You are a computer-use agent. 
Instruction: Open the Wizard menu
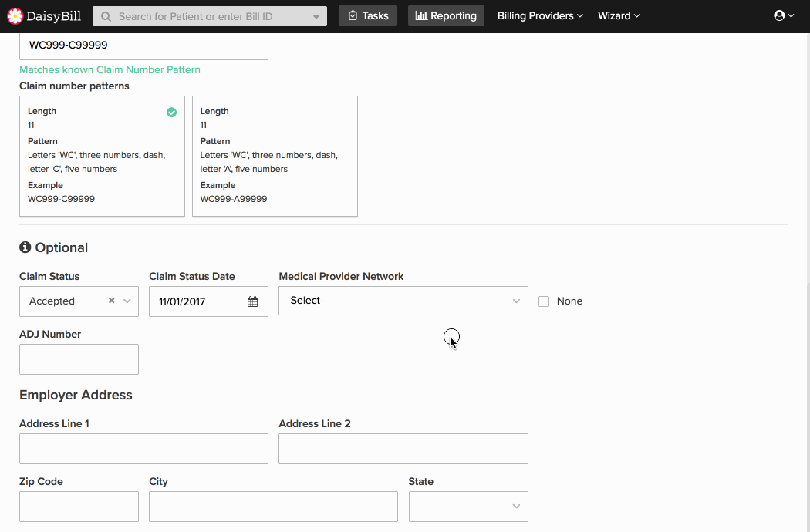tap(619, 15)
